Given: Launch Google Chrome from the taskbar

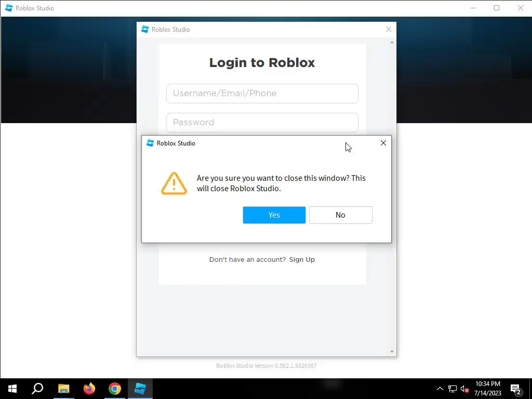Looking at the screenshot, I should [115, 389].
